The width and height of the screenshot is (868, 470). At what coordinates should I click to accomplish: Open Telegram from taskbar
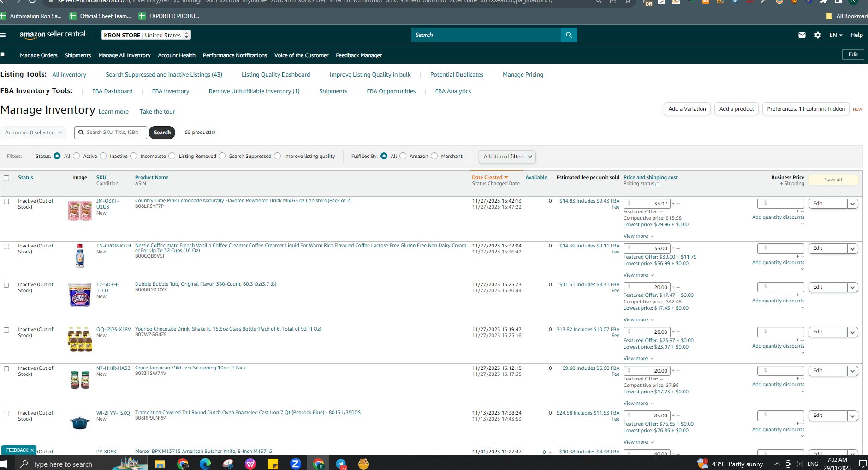point(341,464)
